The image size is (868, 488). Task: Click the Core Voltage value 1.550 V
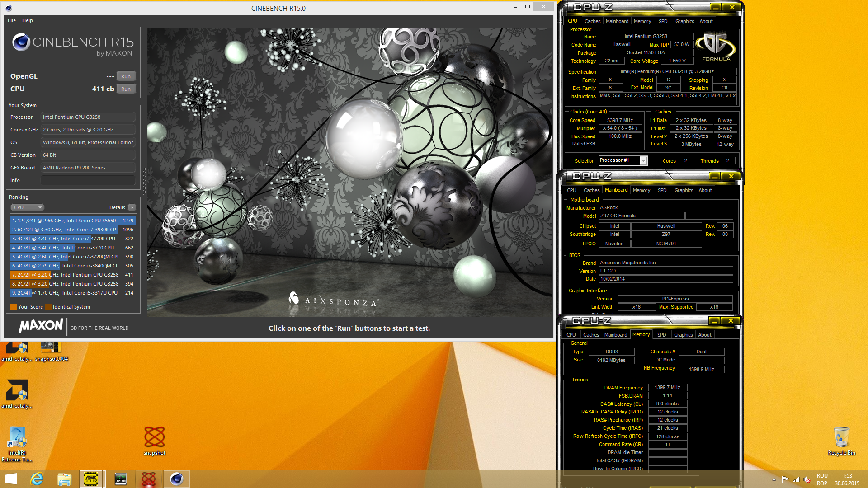tap(677, 61)
